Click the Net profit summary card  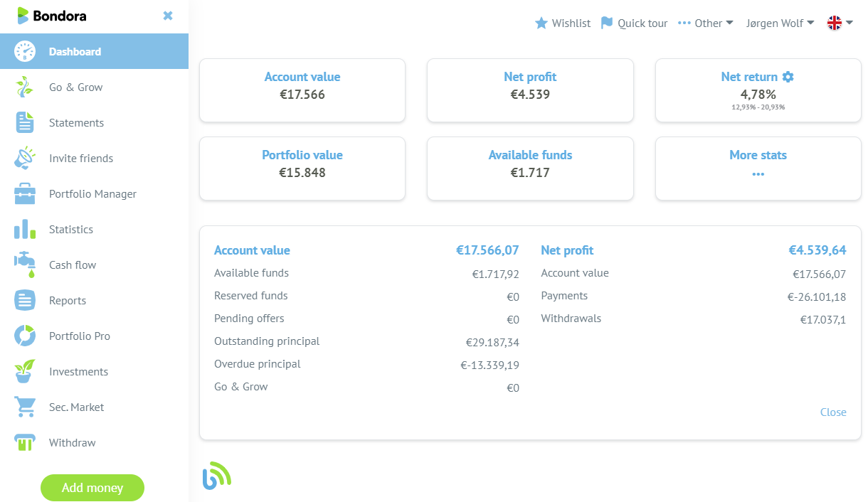point(530,90)
